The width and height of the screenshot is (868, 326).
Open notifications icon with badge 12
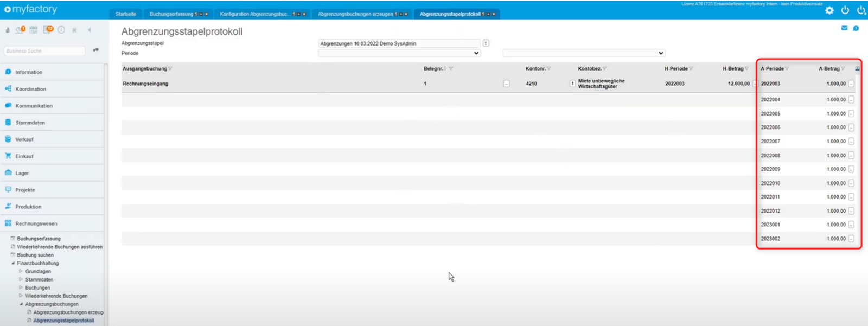(x=48, y=29)
